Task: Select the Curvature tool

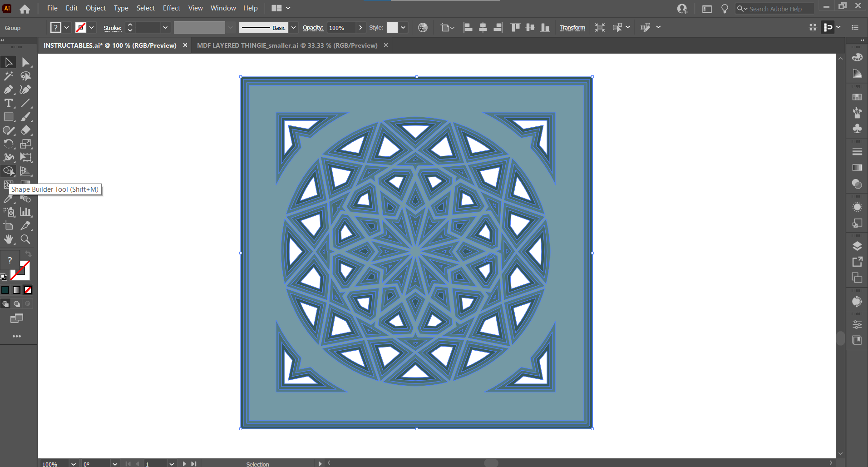Action: (26, 89)
